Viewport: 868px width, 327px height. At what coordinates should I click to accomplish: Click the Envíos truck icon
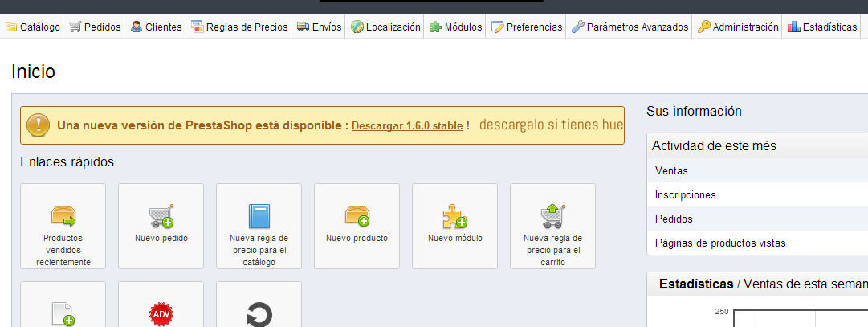tap(303, 26)
